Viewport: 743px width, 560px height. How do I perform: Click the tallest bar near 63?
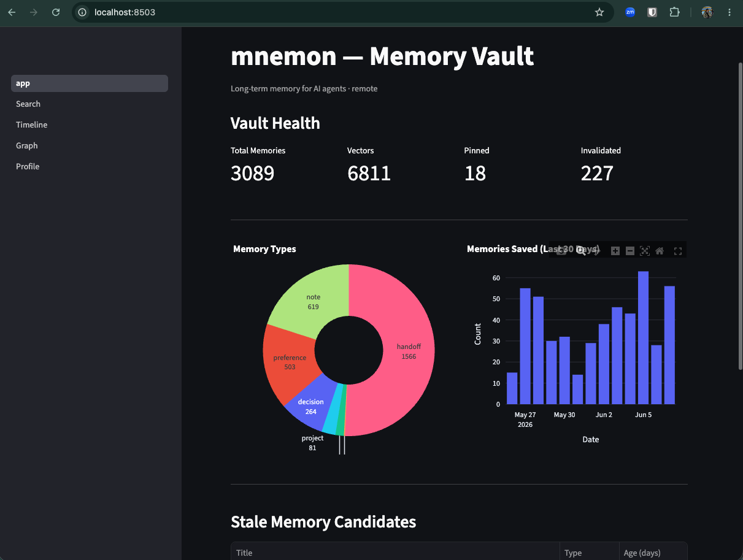pyautogui.click(x=643, y=337)
